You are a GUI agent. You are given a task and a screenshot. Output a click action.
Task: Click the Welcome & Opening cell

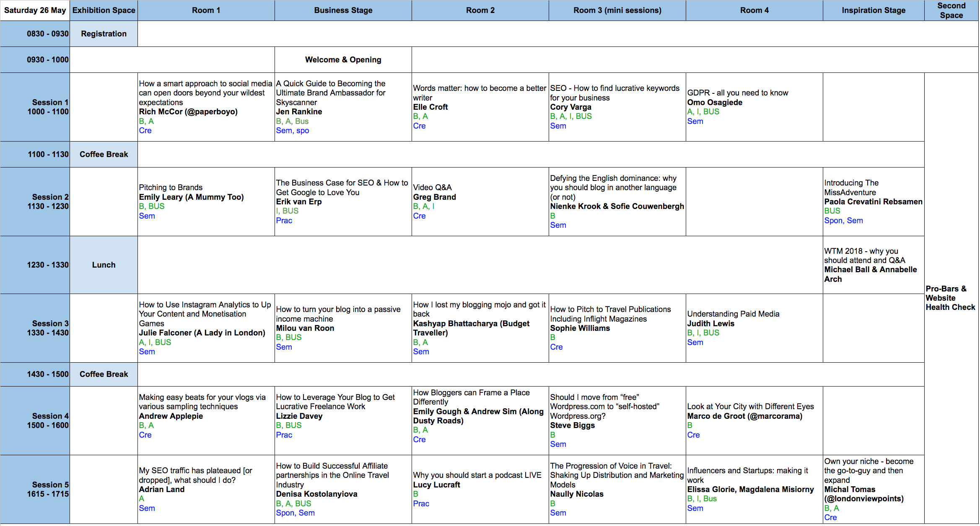343,59
